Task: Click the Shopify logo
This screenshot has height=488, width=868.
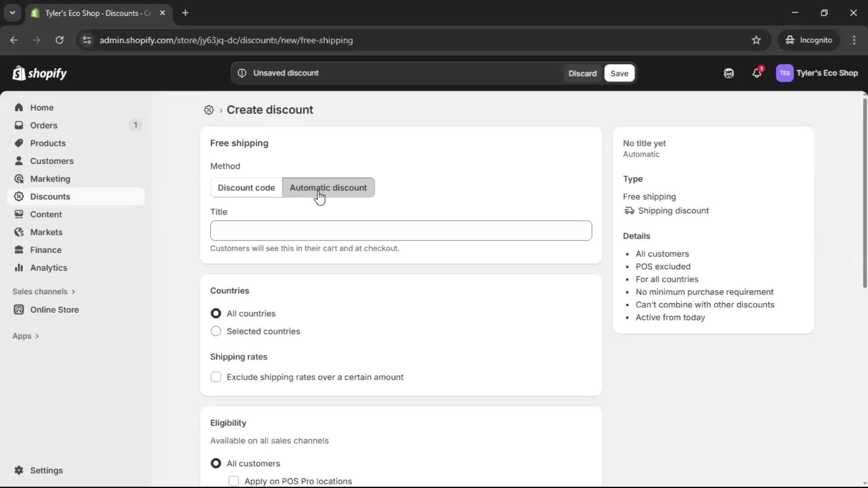Action: tap(39, 73)
